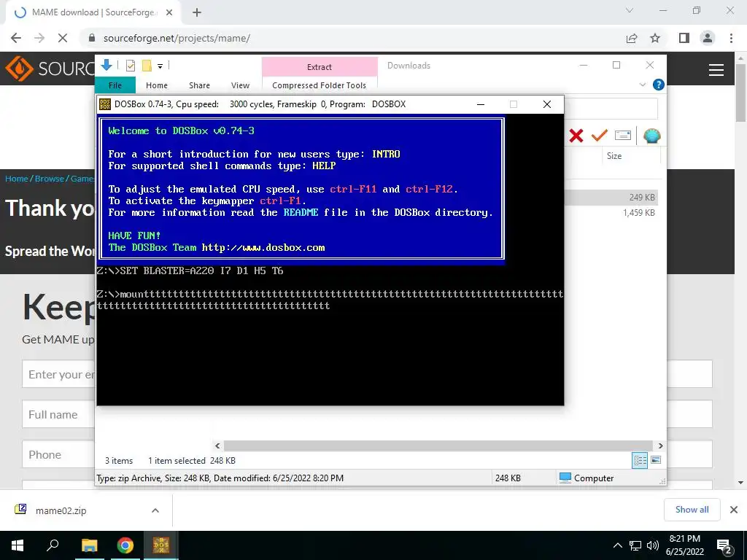Click the red X delete icon in Explorer
This screenshot has height=560, width=747.
pos(576,136)
